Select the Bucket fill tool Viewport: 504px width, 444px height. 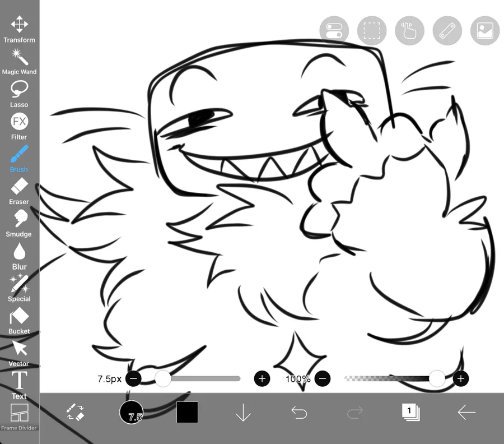tap(19, 321)
